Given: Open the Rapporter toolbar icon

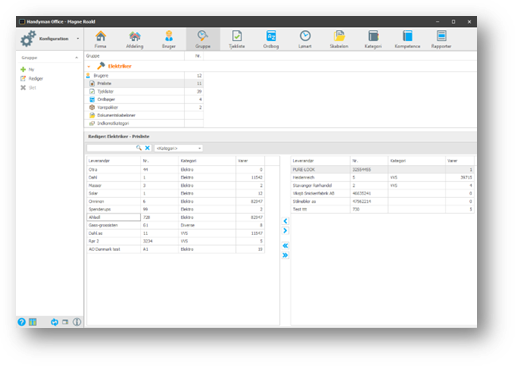Looking at the screenshot, I should 441,39.
